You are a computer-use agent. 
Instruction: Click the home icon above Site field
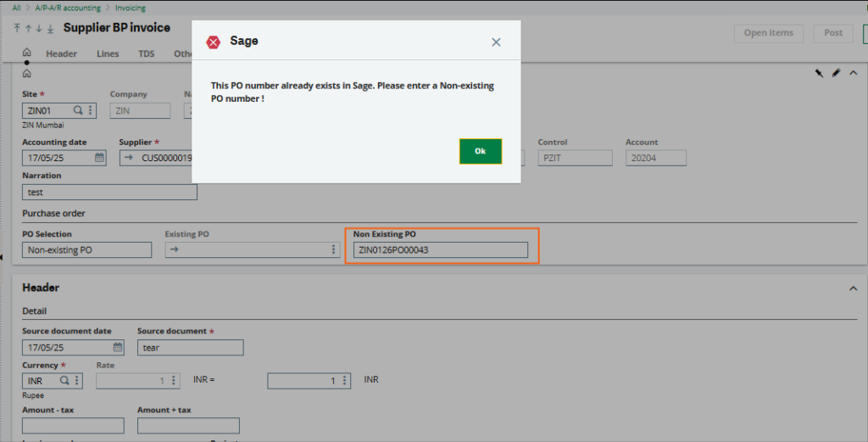pyautogui.click(x=26, y=74)
